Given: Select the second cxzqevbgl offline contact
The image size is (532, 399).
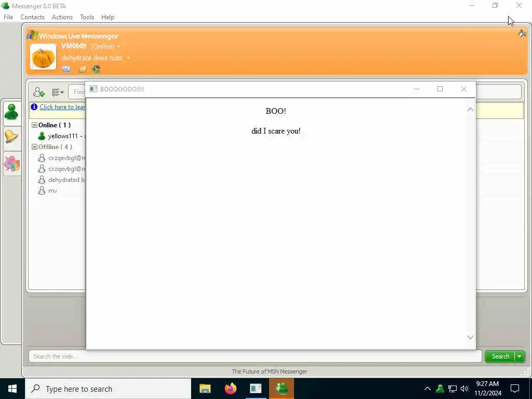Looking at the screenshot, I should (x=61, y=169).
